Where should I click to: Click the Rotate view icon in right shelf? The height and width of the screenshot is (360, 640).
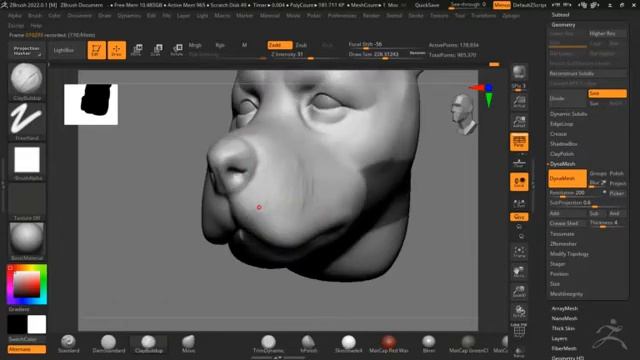(519, 311)
